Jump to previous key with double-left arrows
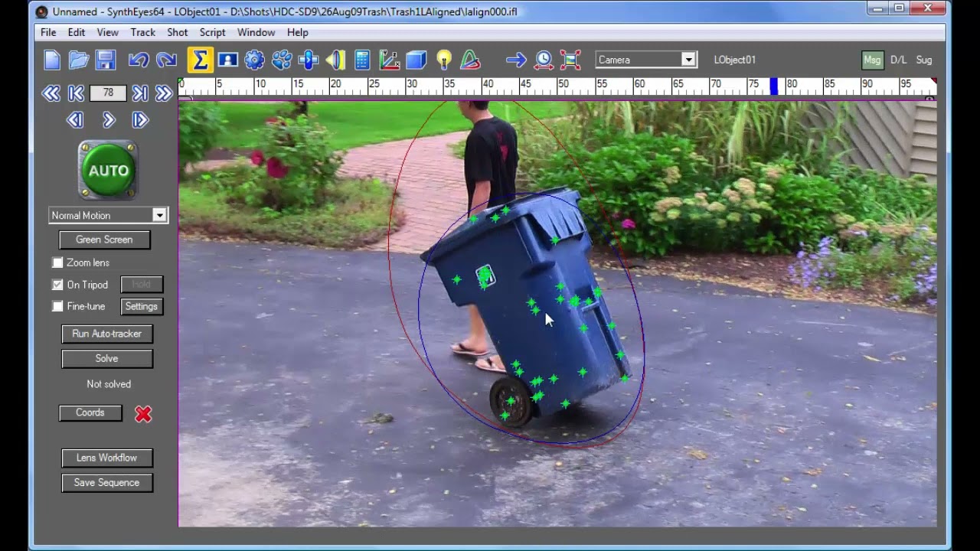Viewport: 980px width, 551px height. tap(51, 93)
